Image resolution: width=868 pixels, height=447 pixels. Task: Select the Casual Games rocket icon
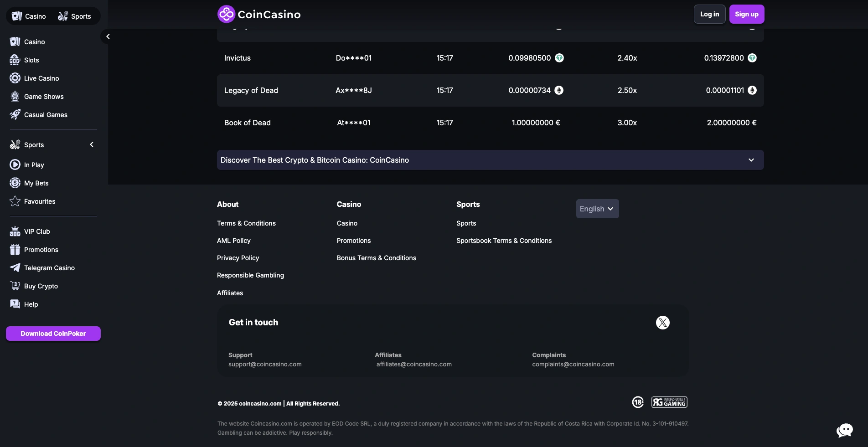point(14,114)
